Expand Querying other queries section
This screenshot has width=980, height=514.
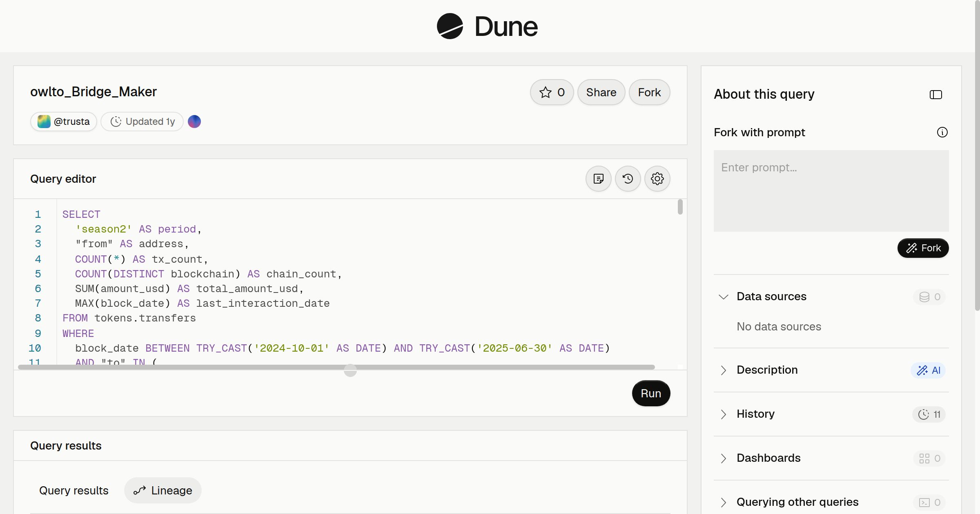pos(723,502)
